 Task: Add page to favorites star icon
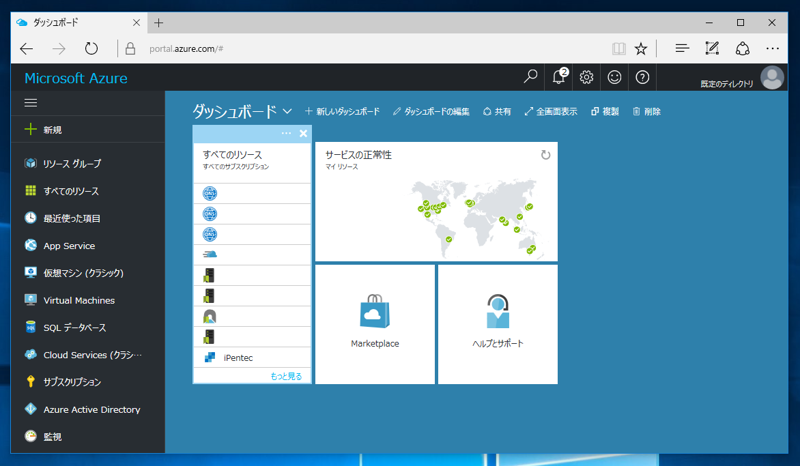pos(641,48)
